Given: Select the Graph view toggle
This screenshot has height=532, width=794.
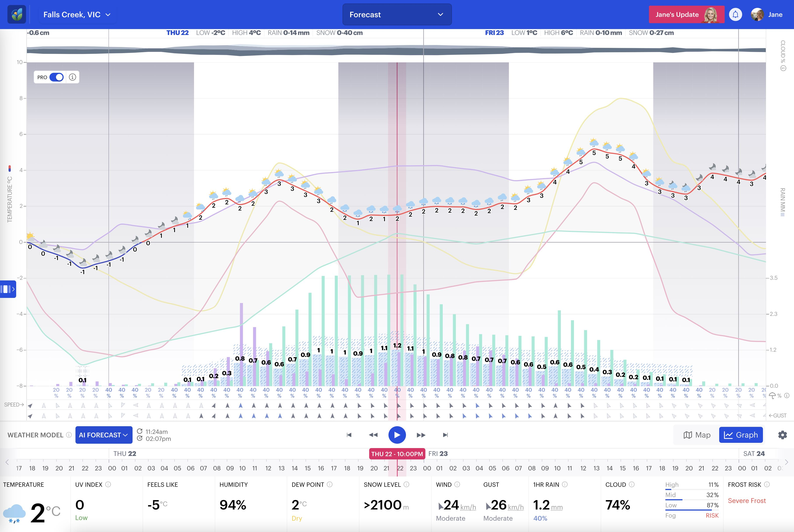Looking at the screenshot, I should [741, 435].
